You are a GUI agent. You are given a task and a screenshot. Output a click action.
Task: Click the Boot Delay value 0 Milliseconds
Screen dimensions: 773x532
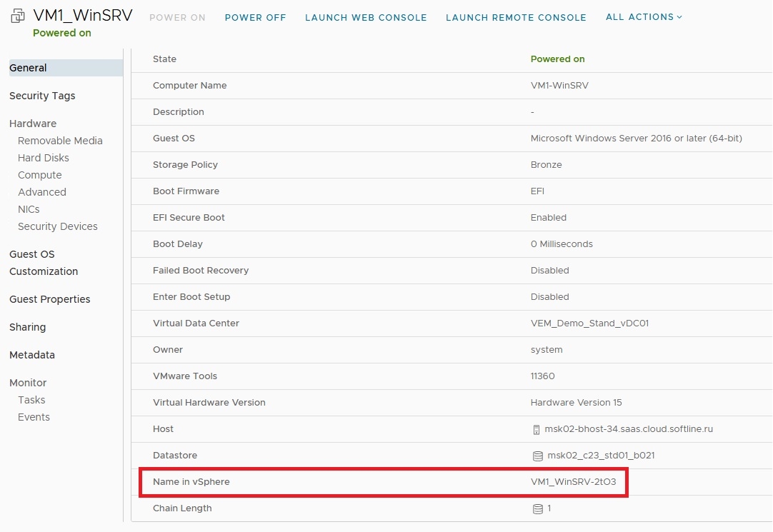click(x=562, y=244)
